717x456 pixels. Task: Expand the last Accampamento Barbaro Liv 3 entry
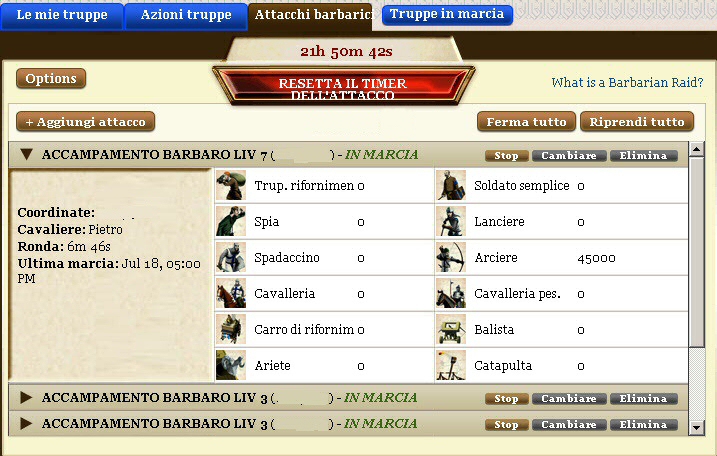27,424
